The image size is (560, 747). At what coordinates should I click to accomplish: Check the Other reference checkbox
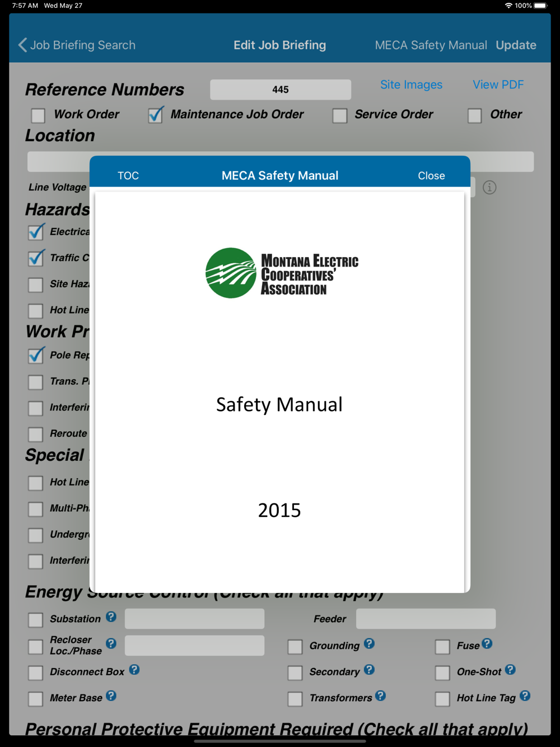[474, 115]
